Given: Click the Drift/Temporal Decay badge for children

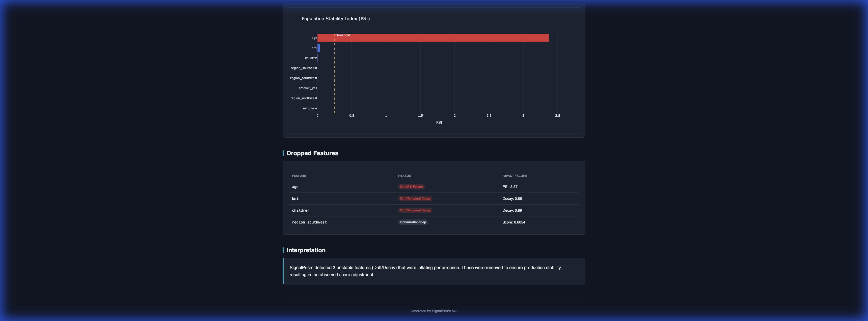Looking at the screenshot, I should click(x=415, y=210).
